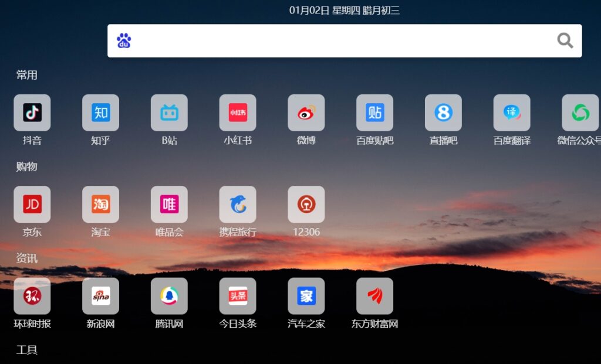The image size is (601, 364).
Task: Open the 12306 railway icon
Action: (306, 205)
